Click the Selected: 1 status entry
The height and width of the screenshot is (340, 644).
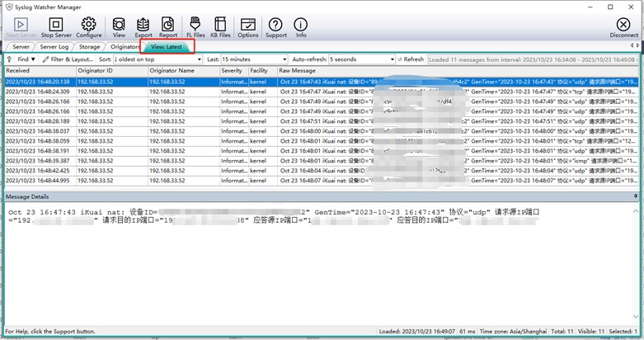tap(623, 332)
